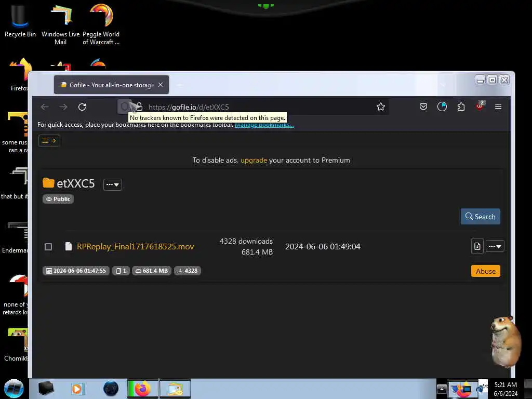Open Firefox from the taskbar

click(143, 389)
